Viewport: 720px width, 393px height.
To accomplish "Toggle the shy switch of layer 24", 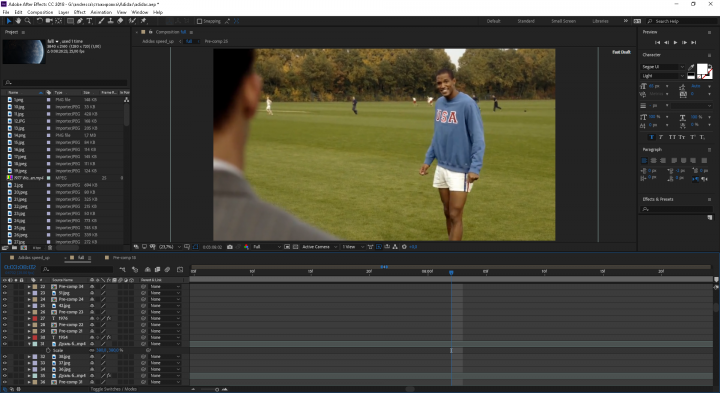I will pyautogui.click(x=92, y=299).
